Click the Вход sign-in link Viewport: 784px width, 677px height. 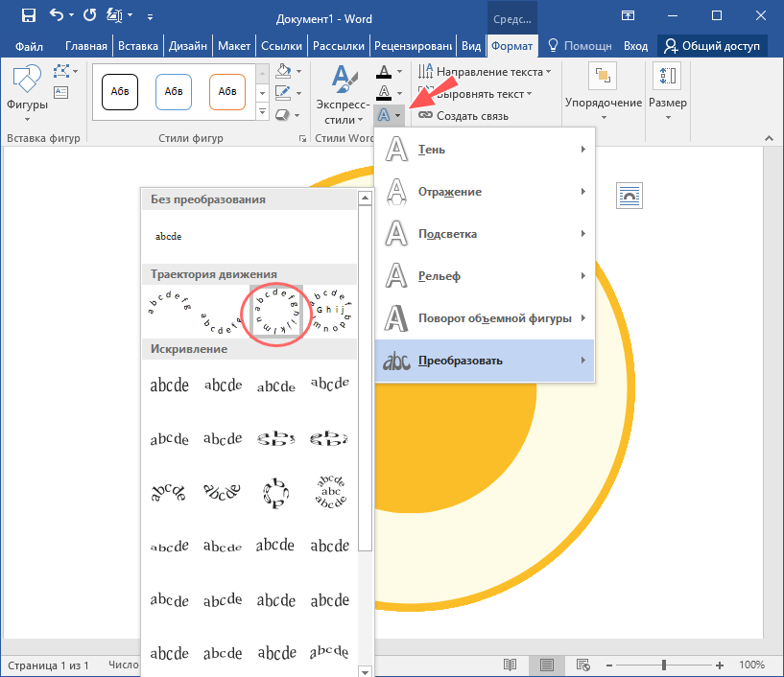[x=635, y=46]
